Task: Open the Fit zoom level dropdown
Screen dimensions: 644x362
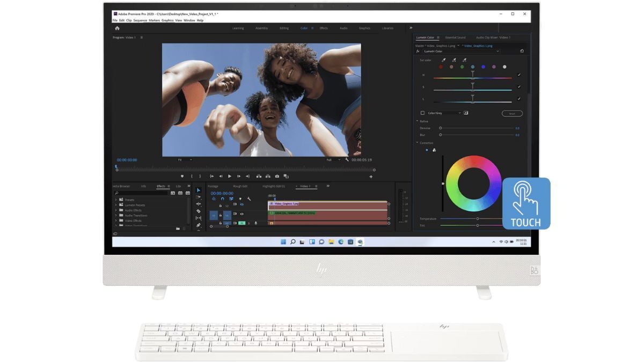Action: (x=185, y=160)
